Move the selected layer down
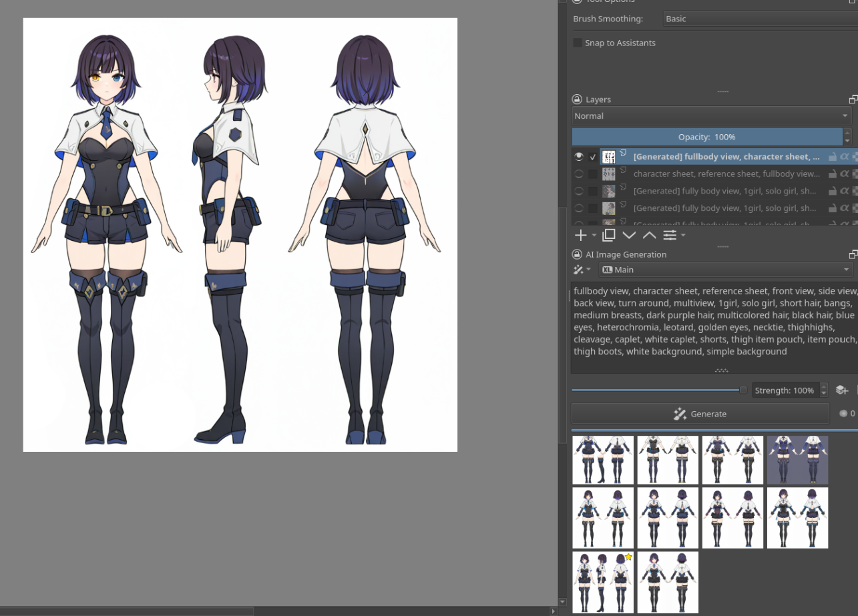This screenshot has width=858, height=616. click(629, 235)
